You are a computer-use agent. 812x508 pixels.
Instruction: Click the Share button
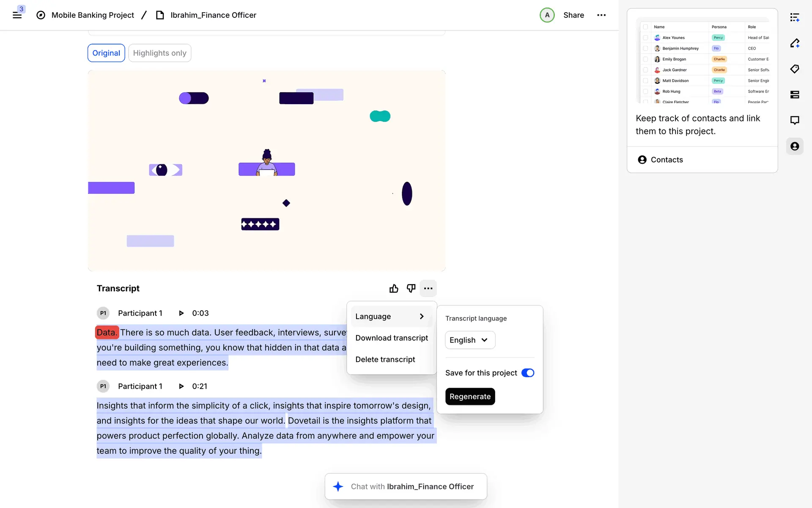click(x=573, y=15)
